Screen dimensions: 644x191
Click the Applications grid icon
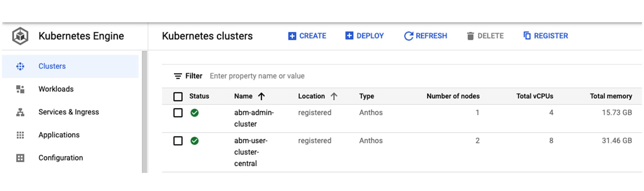point(20,135)
